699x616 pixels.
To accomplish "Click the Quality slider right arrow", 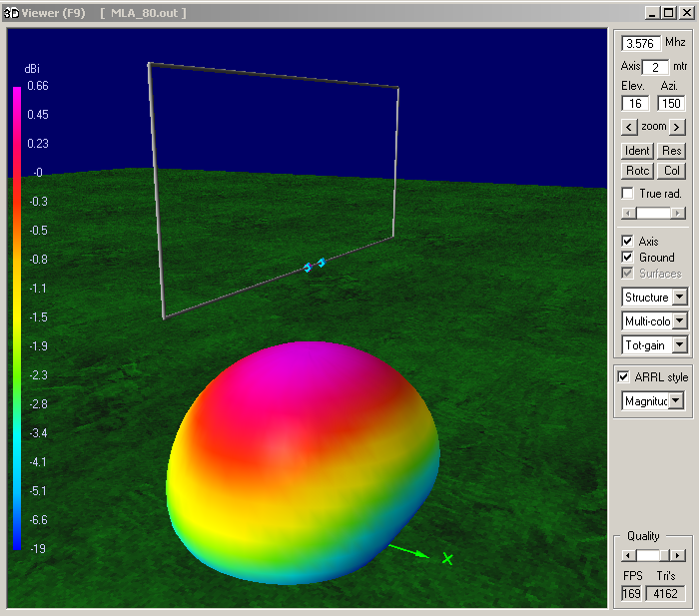I will (x=678, y=555).
